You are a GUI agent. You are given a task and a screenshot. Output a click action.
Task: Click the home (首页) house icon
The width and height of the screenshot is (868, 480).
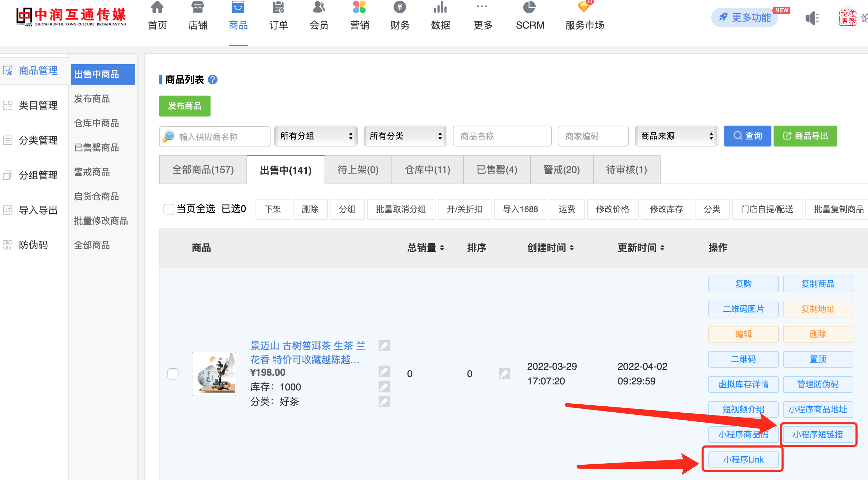(x=157, y=7)
